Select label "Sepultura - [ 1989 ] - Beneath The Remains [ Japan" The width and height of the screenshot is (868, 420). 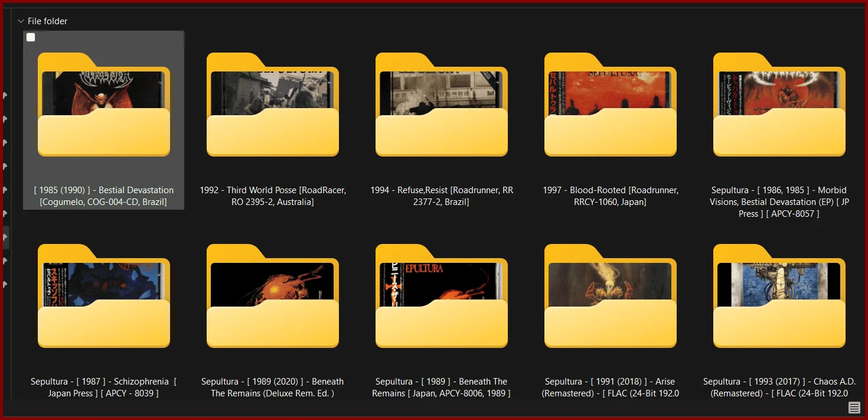(x=442, y=388)
